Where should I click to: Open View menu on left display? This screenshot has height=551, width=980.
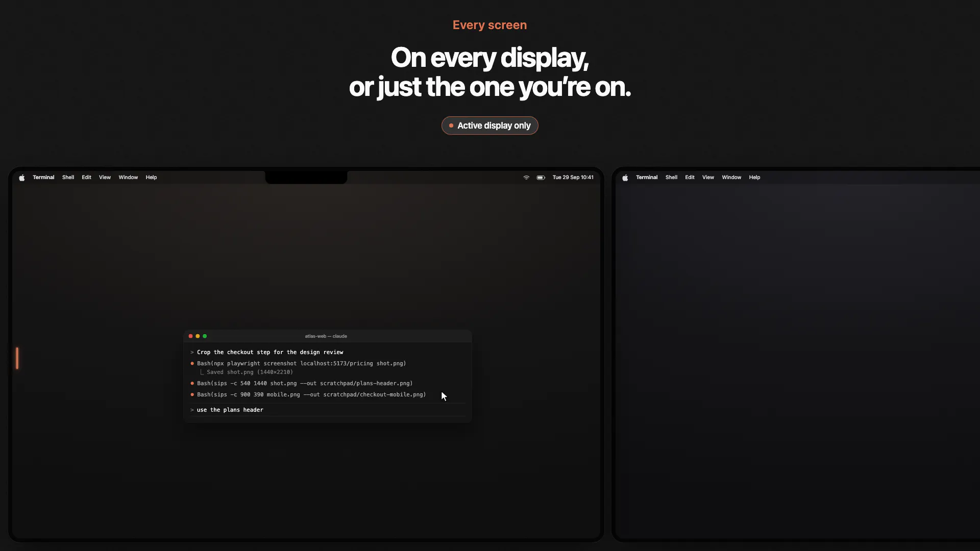pos(105,178)
